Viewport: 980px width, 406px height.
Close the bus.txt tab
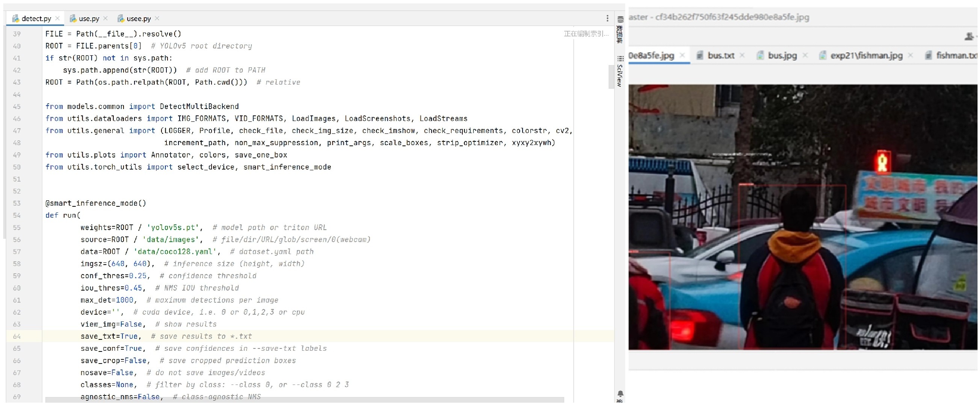[742, 56]
